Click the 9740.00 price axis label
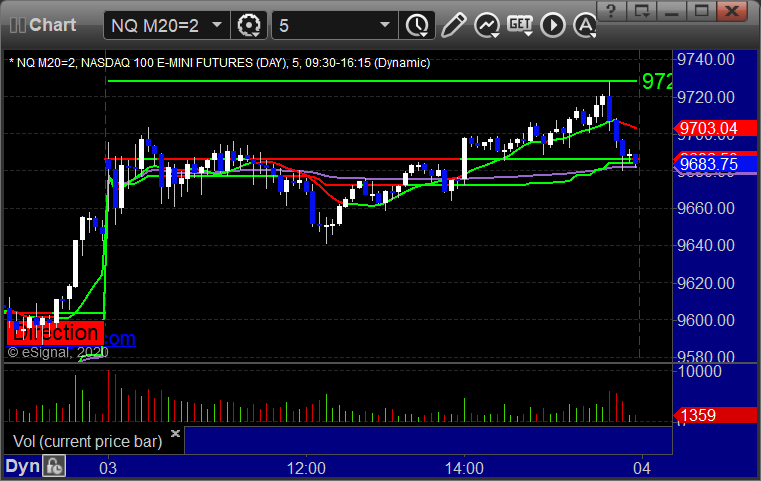Viewport: 761px width, 481px height. 706,60
